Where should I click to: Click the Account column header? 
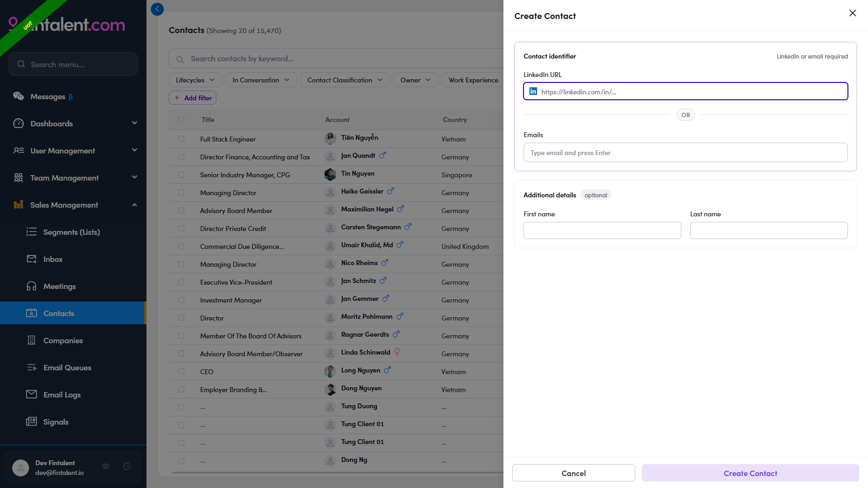click(x=337, y=120)
